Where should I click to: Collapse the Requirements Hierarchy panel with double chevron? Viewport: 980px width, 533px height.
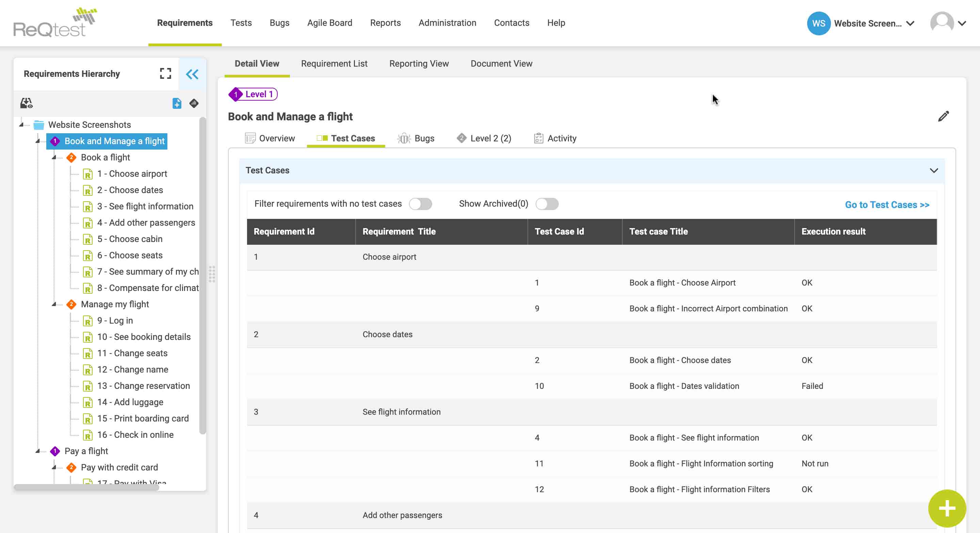point(193,74)
